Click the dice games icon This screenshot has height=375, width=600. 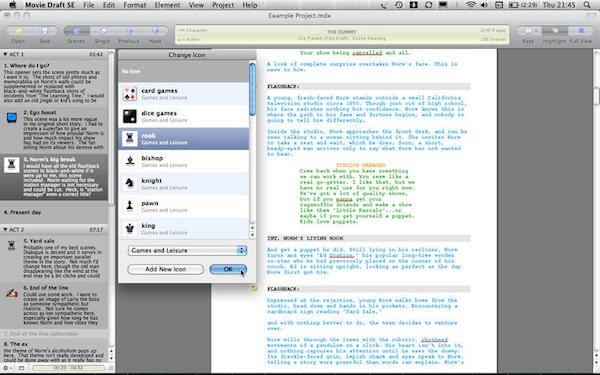tap(130, 116)
